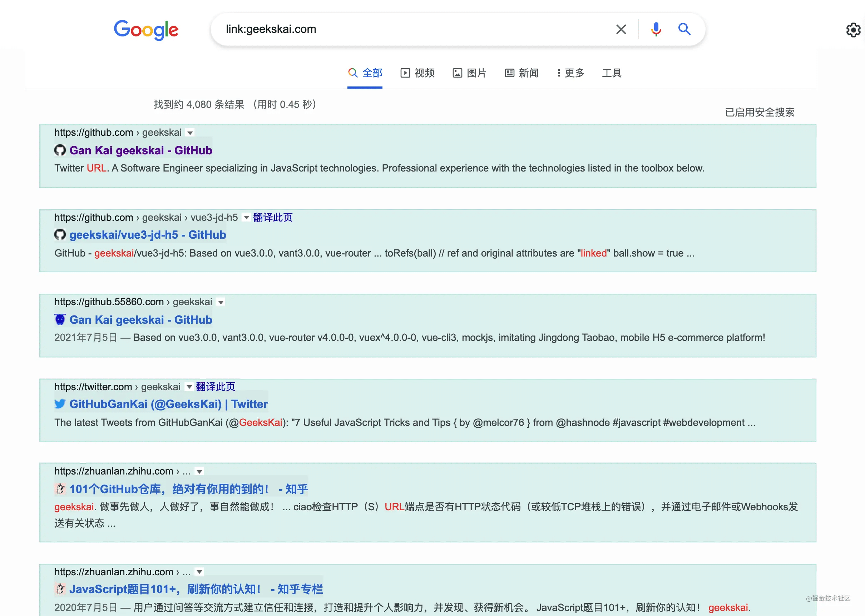865x616 pixels.
Task: Click the https://github.com › geekskai URL text
Action: pyautogui.click(x=118, y=132)
